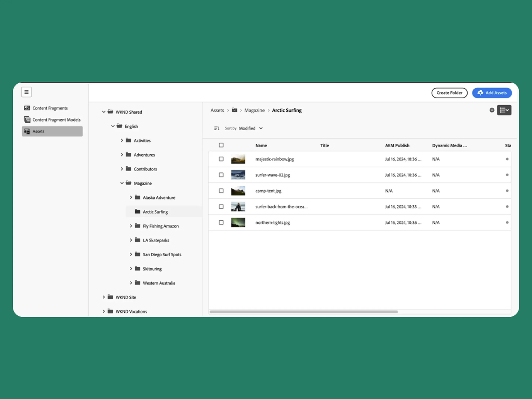Click the LA Skateparks folder icon
The width and height of the screenshot is (532, 399).
tap(138, 240)
